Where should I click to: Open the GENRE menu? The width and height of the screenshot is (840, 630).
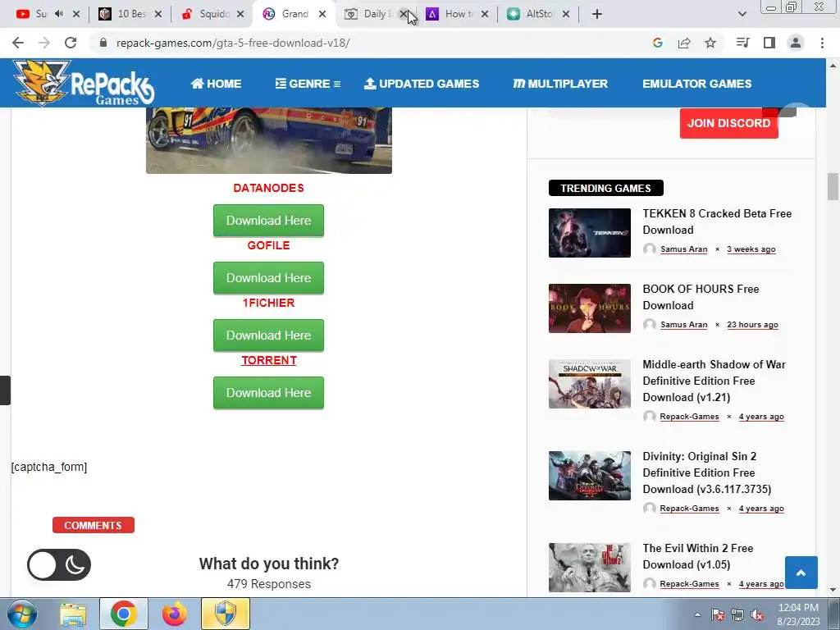pyautogui.click(x=308, y=84)
